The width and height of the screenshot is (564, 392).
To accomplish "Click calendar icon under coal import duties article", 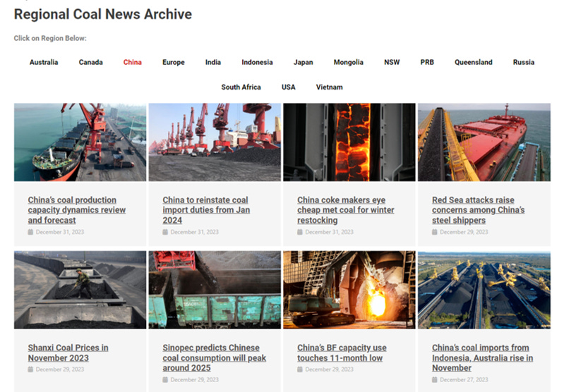I will (165, 232).
